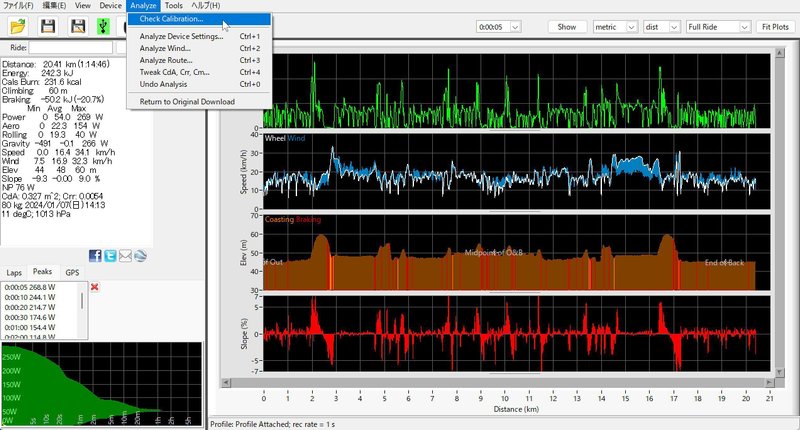Screen dimensions: 800x430
Task: Click the green USB device icon
Action: click(x=104, y=26)
